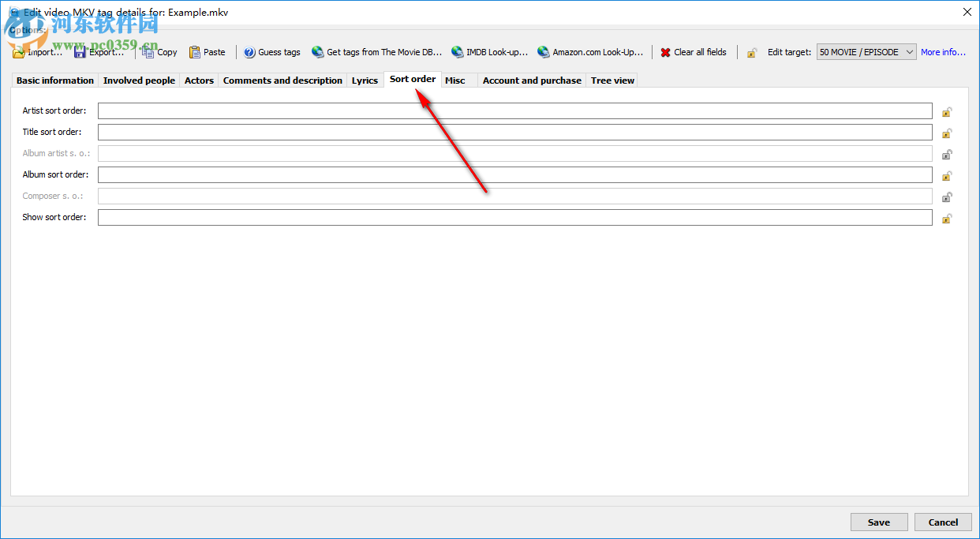This screenshot has width=980, height=539.
Task: Save the MKV tag changes
Action: 878,522
